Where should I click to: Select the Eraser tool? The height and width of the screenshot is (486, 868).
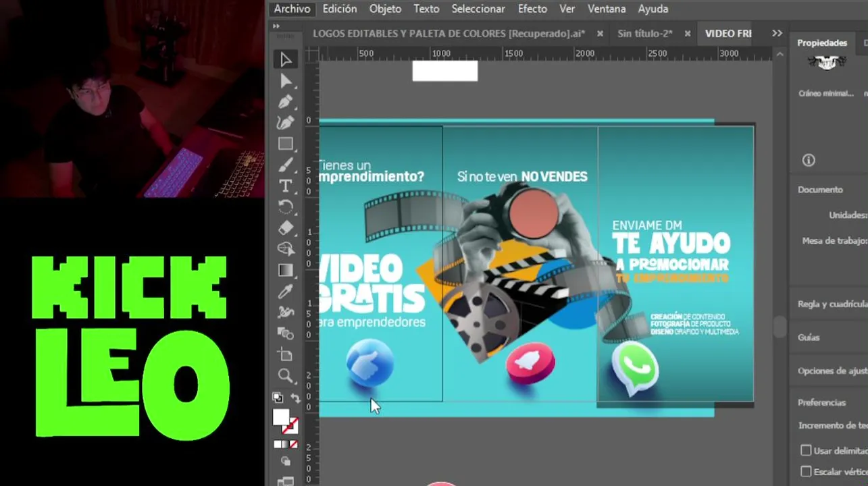(x=286, y=227)
